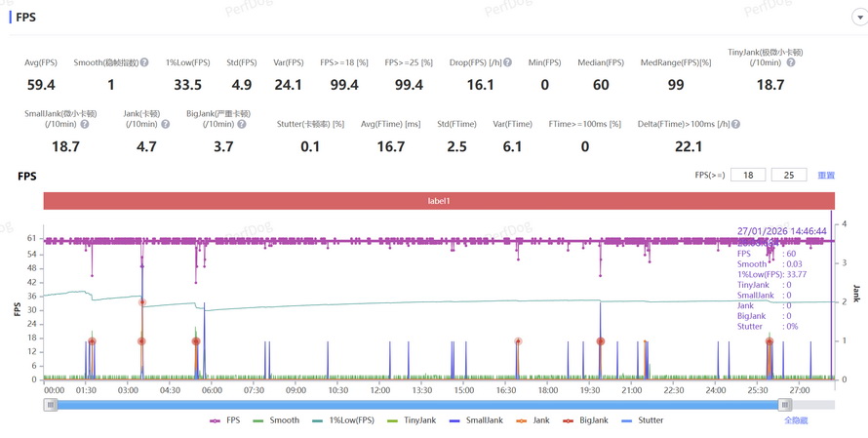
Task: Click help icon beside Delta(FTime)>100ms
Action: [x=735, y=124]
